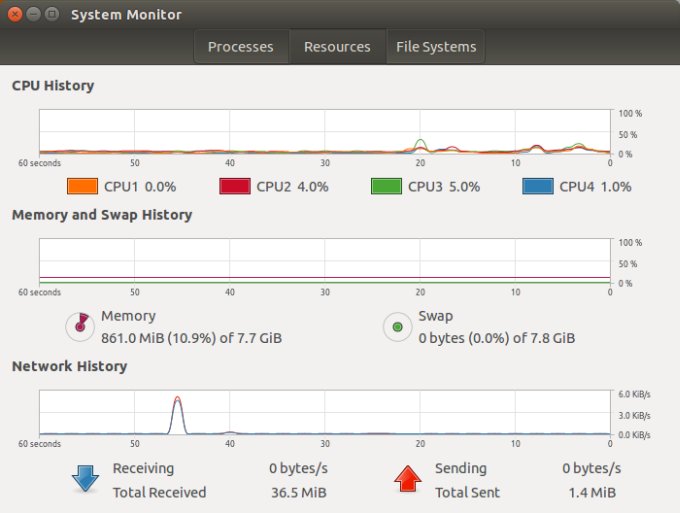
Task: Minimize the System Monitor window
Action: pyautogui.click(x=33, y=15)
